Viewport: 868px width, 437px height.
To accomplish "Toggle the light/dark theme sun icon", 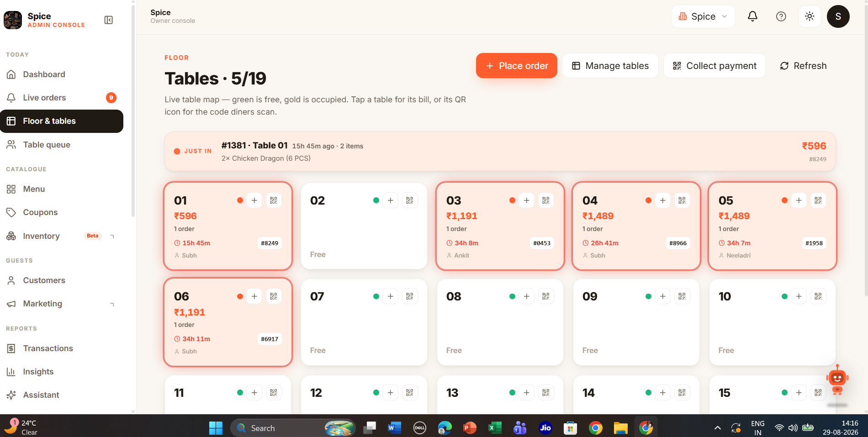I will pyautogui.click(x=810, y=16).
